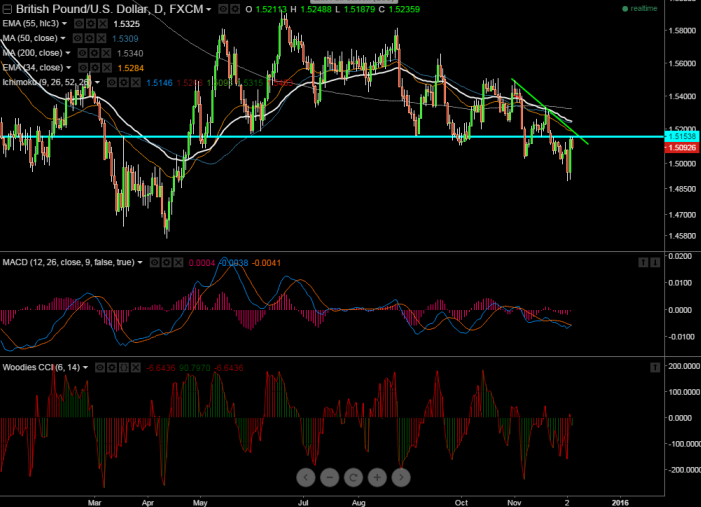
Task: Toggle visibility of EMA (34, close)
Action: click(x=83, y=68)
